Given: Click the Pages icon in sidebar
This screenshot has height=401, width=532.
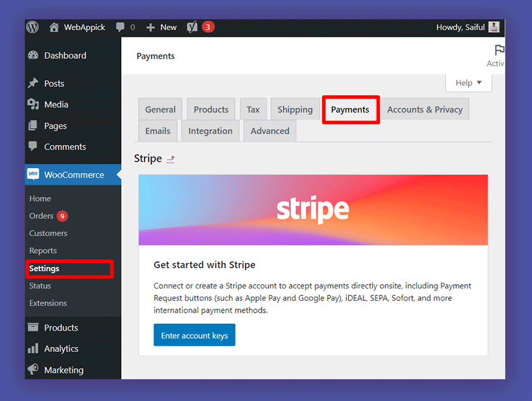Looking at the screenshot, I should click(33, 126).
